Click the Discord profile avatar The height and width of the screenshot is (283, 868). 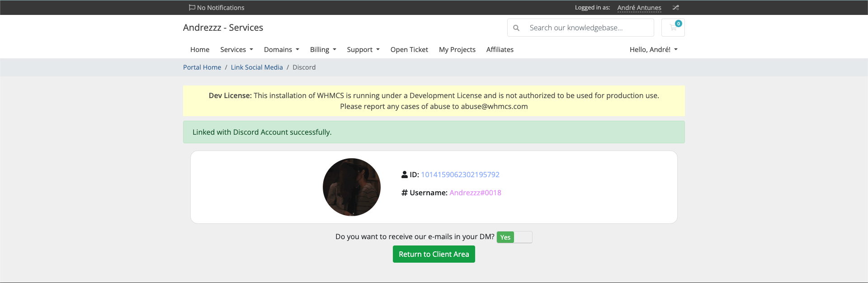pos(352,187)
